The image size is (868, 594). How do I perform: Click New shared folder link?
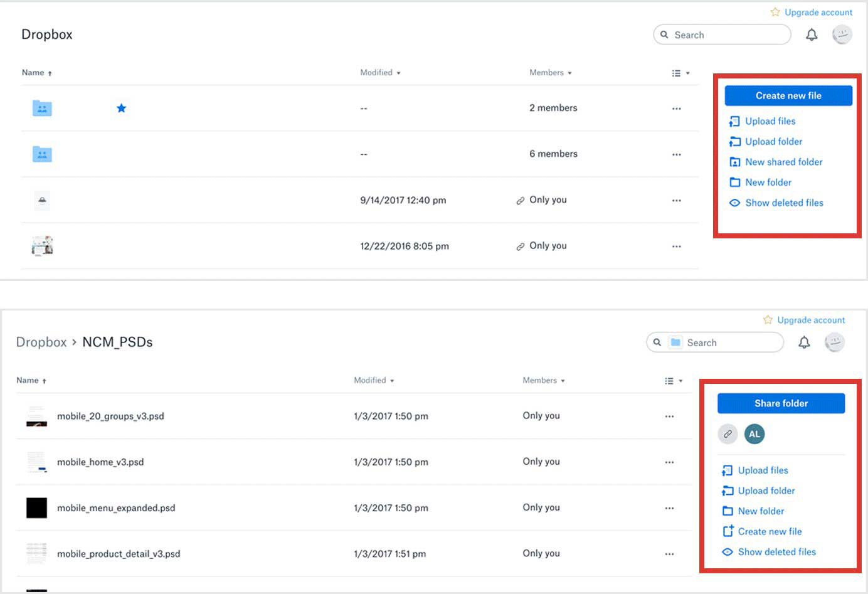pyautogui.click(x=776, y=162)
